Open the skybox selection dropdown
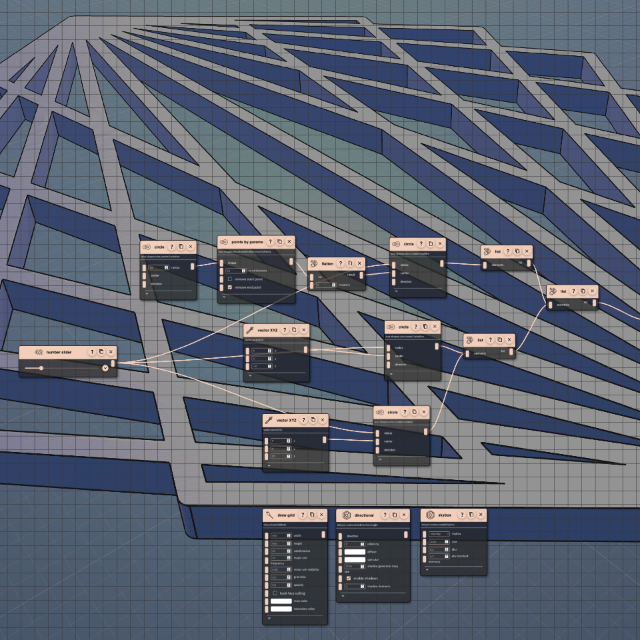Image resolution: width=640 pixels, height=640 pixels. click(x=439, y=534)
